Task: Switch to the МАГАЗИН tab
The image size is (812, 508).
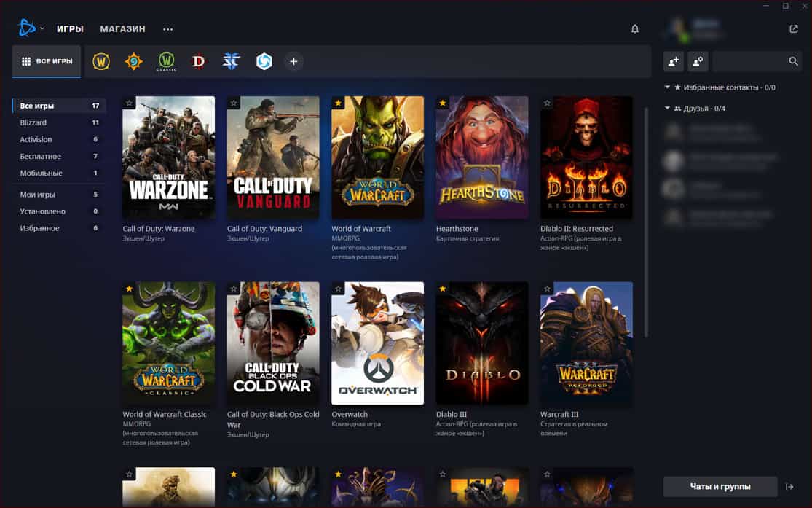Action: click(x=122, y=29)
